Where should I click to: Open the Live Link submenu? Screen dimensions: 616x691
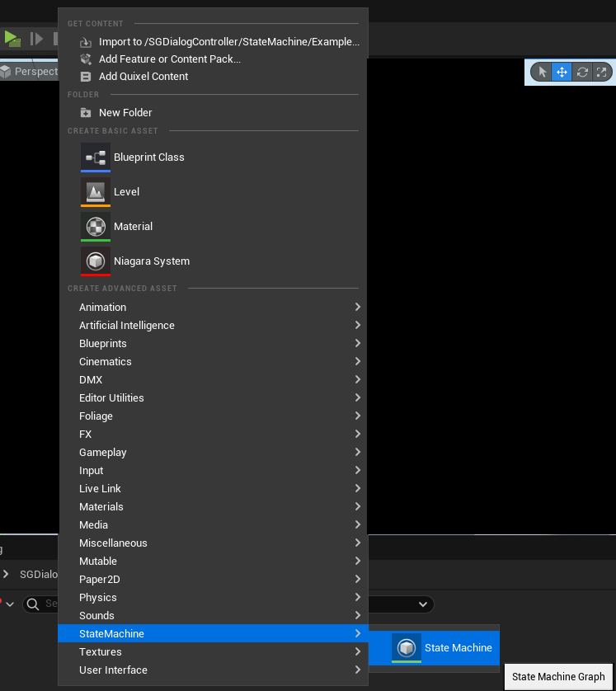point(213,488)
